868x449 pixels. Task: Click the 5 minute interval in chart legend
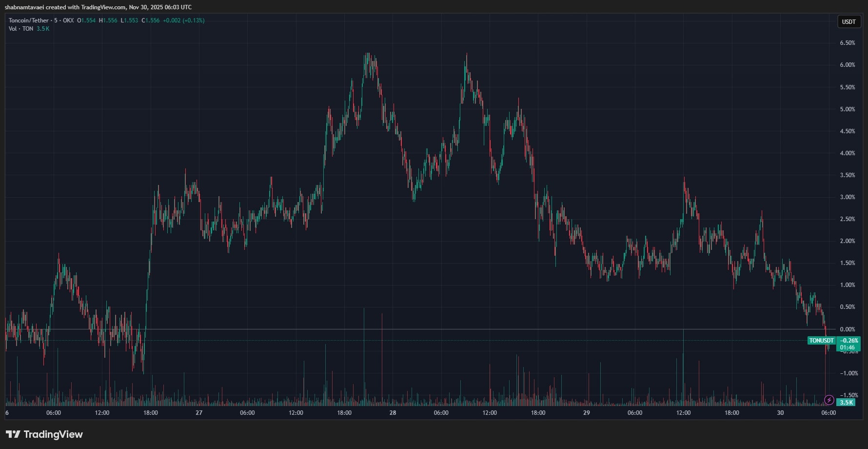pyautogui.click(x=56, y=20)
